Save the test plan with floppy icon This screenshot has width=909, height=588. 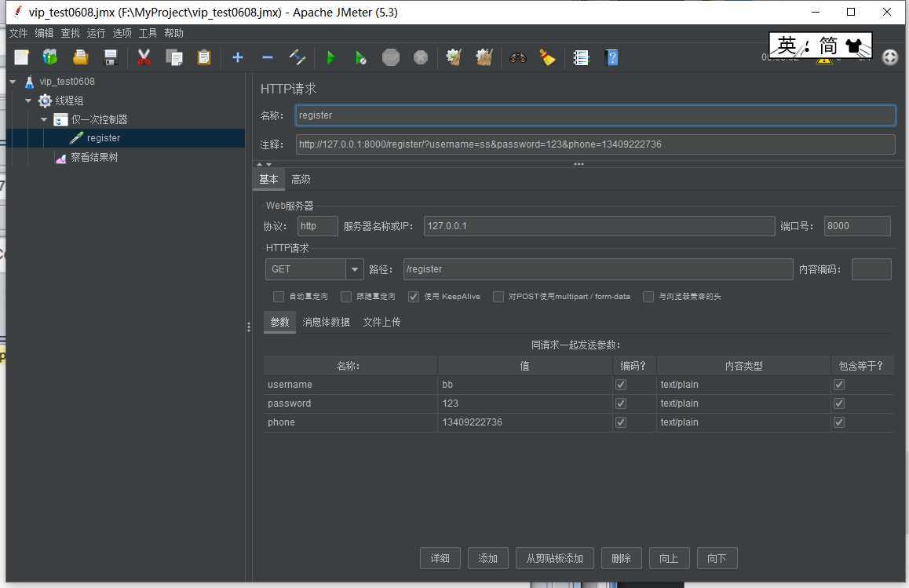click(111, 57)
